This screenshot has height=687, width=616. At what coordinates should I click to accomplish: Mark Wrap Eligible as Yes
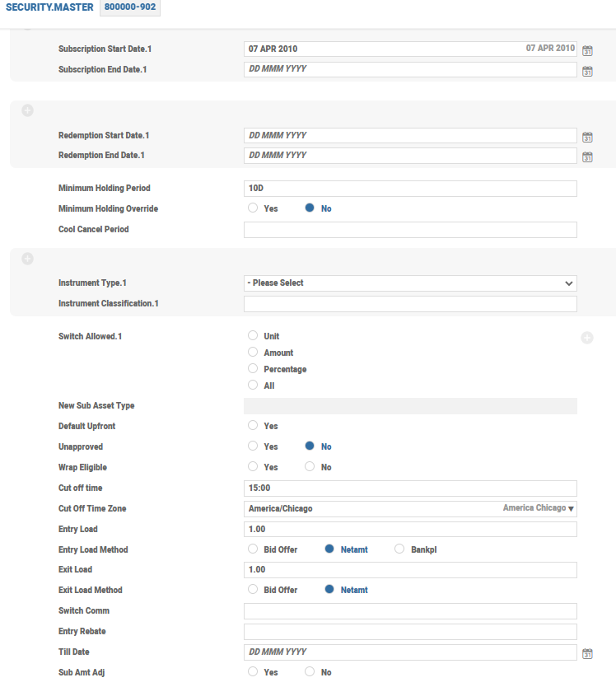click(254, 467)
